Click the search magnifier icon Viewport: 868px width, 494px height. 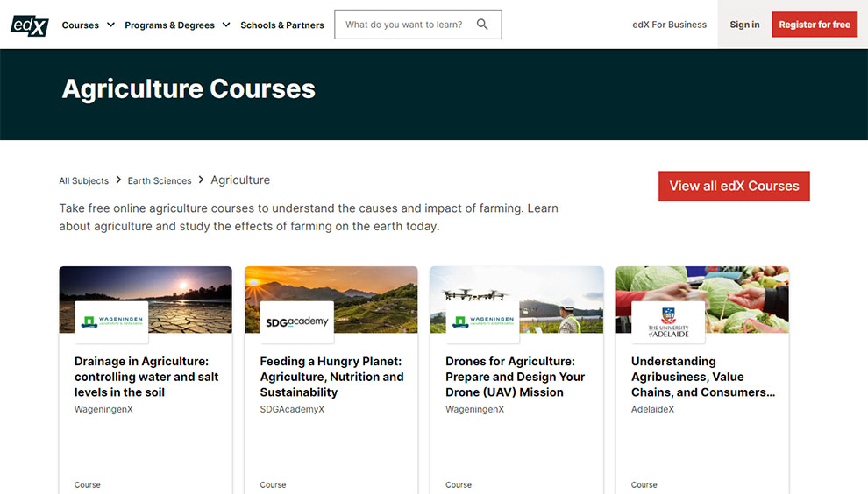482,25
